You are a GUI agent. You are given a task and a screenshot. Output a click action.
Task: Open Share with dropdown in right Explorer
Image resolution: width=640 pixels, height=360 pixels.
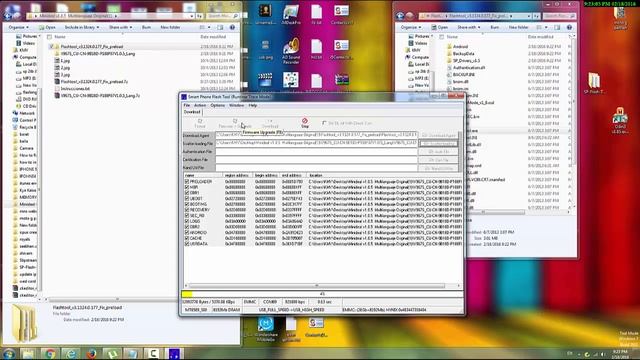469,27
